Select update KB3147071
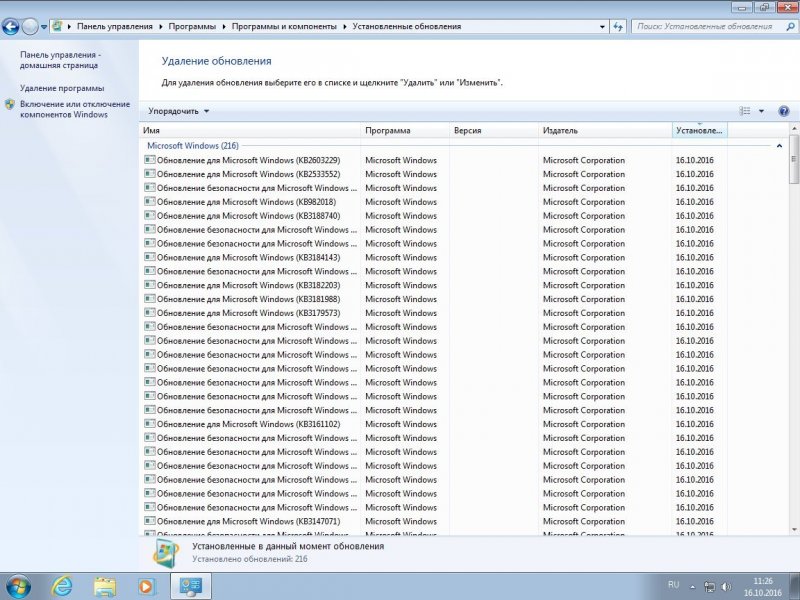Viewport: 800px width, 600px height. (x=248, y=521)
